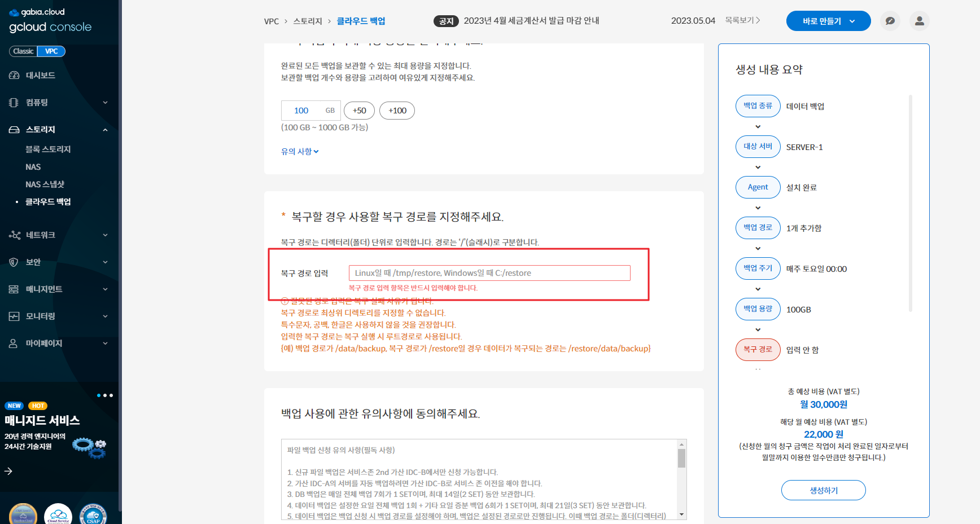Open 클라우드 백업 submenu item
Viewport: 980px width, 524px height.
48,202
